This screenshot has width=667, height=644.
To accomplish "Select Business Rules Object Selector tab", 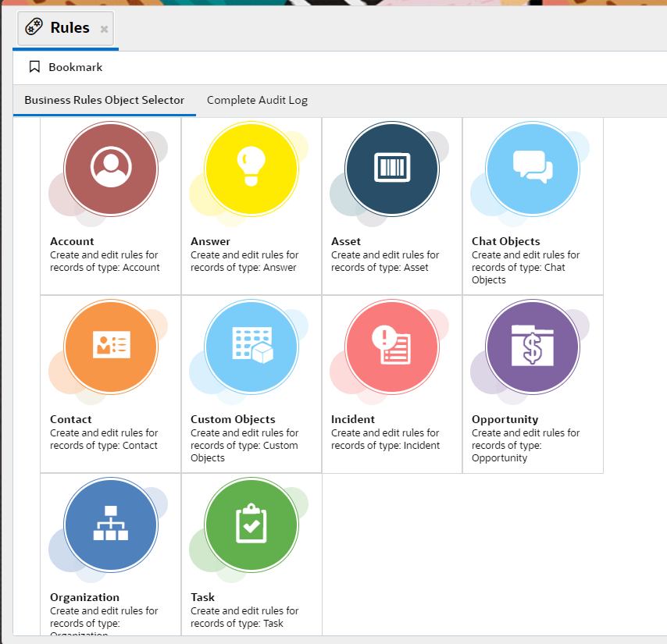I will coord(104,101).
